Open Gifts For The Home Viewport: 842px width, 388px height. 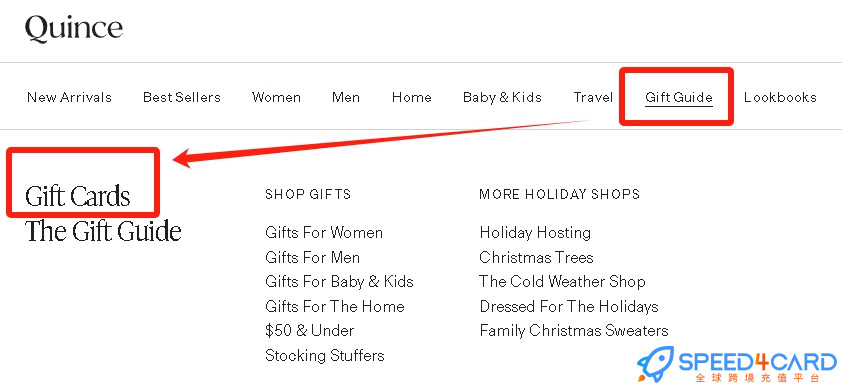(335, 306)
